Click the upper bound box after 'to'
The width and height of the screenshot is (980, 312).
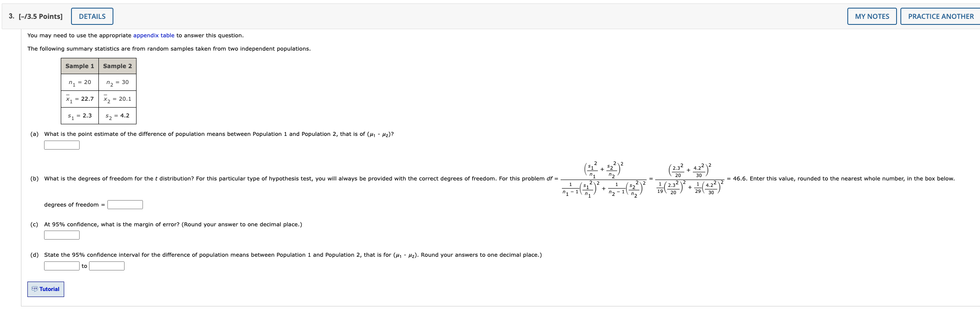tap(106, 266)
